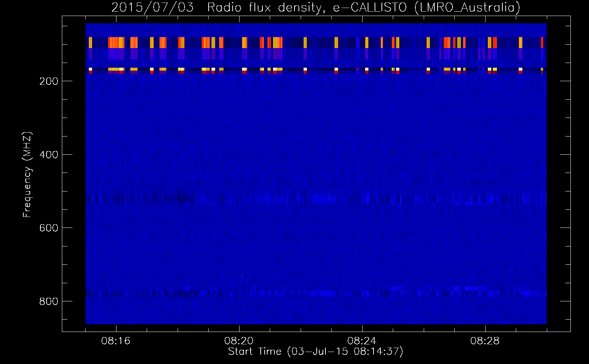This screenshot has height=364, width=589.
Task: Click the 400 frequency tick label
Action: click(48, 155)
